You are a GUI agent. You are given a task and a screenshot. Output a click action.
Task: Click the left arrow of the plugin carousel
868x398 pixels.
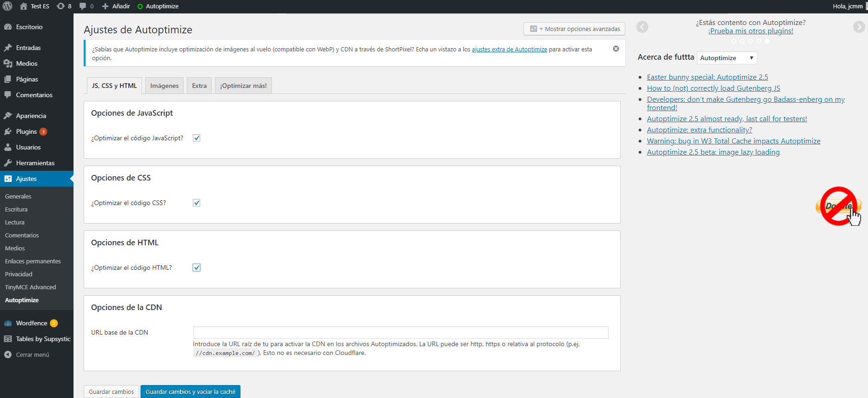point(642,27)
